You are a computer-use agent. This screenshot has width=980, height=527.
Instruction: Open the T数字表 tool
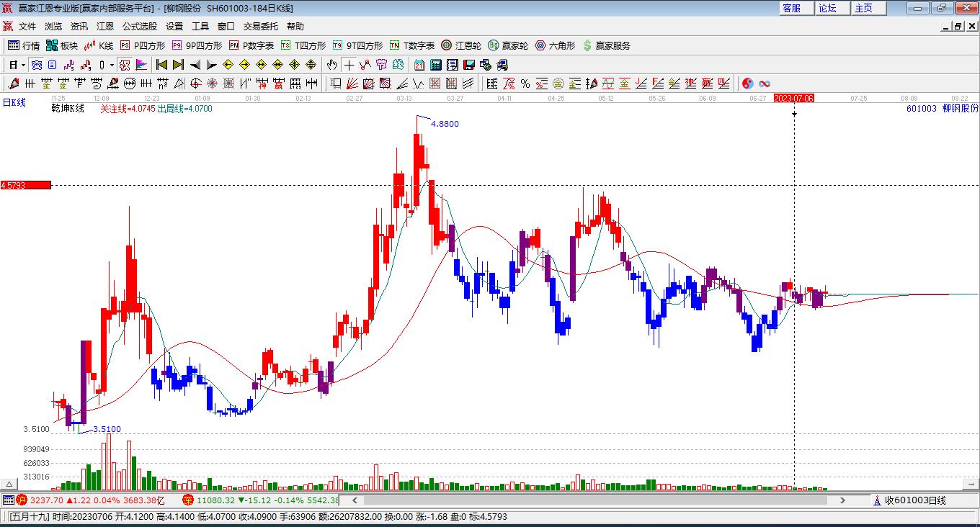pos(412,45)
